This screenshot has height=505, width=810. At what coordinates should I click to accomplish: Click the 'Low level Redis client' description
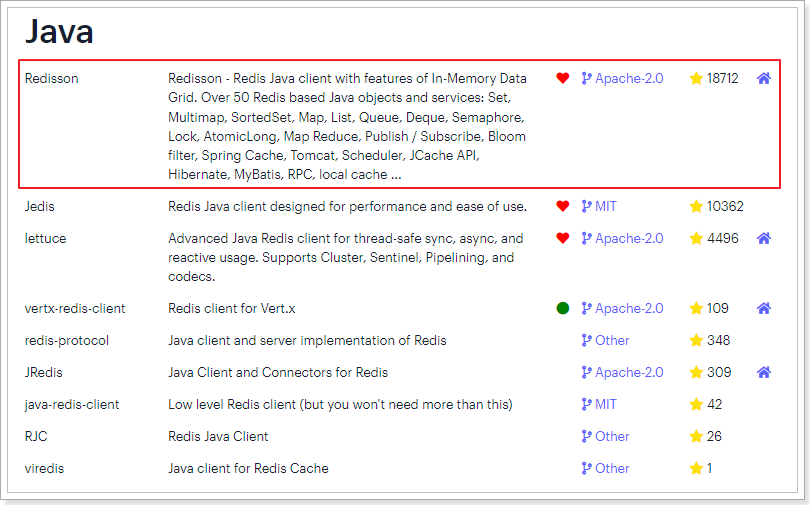coord(340,405)
